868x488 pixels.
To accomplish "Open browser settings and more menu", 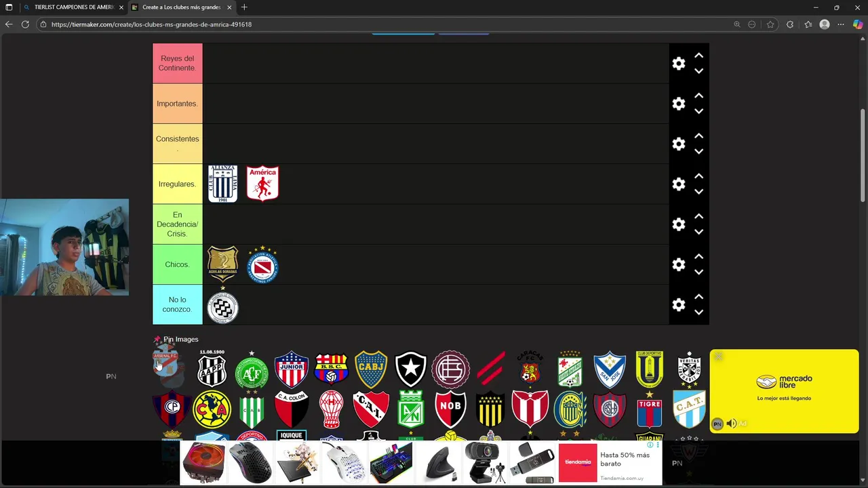I will point(841,24).
